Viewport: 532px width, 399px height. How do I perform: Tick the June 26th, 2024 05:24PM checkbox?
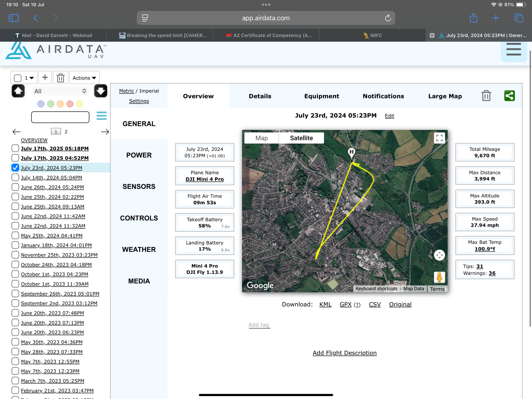(x=15, y=187)
